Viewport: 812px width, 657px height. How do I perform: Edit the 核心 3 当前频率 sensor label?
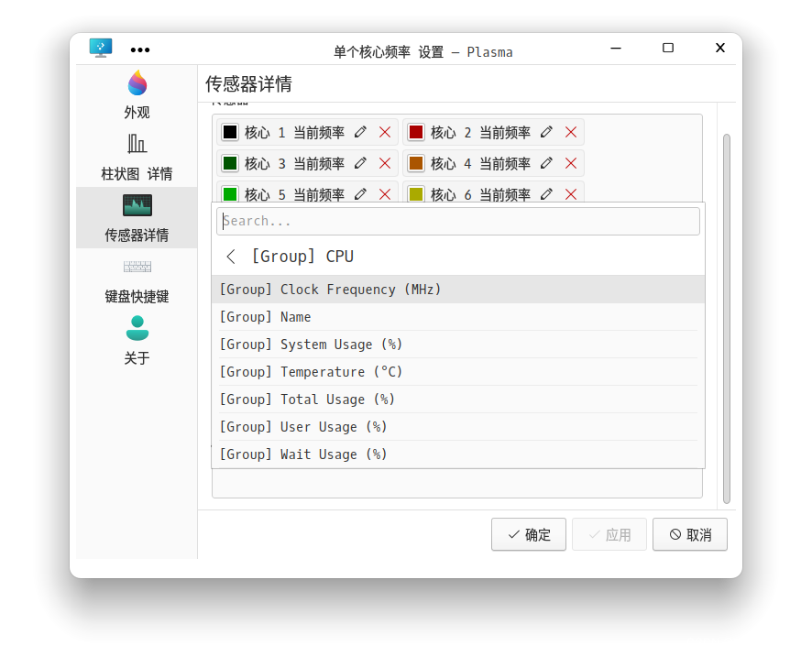pos(360,164)
